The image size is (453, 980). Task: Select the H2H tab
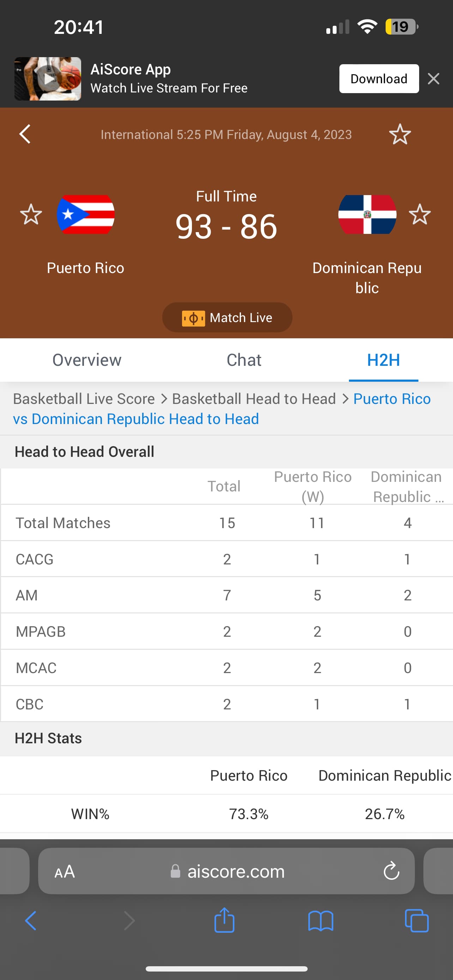tap(383, 360)
